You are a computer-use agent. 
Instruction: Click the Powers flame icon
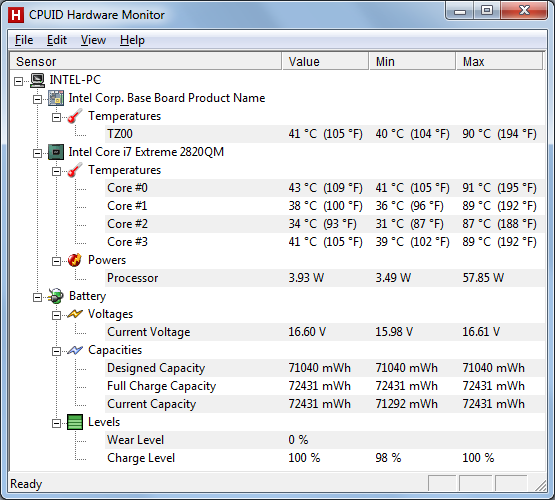(75, 260)
